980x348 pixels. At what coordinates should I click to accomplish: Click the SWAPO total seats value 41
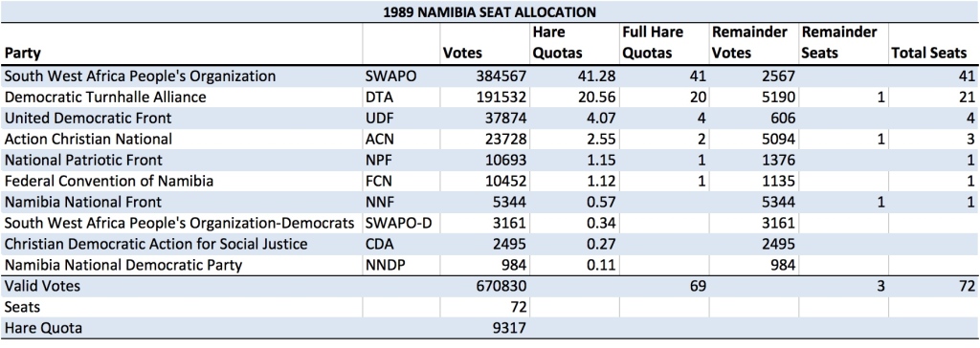click(967, 76)
